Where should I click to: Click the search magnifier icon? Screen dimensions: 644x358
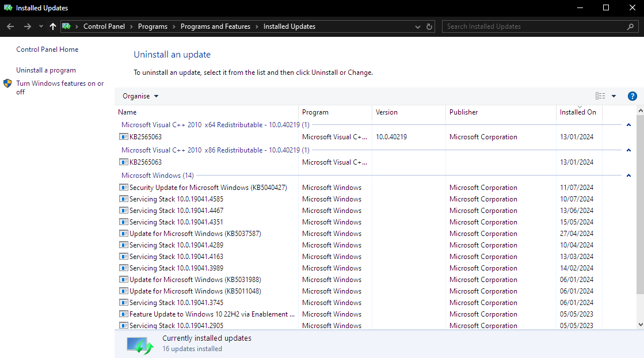coord(631,26)
